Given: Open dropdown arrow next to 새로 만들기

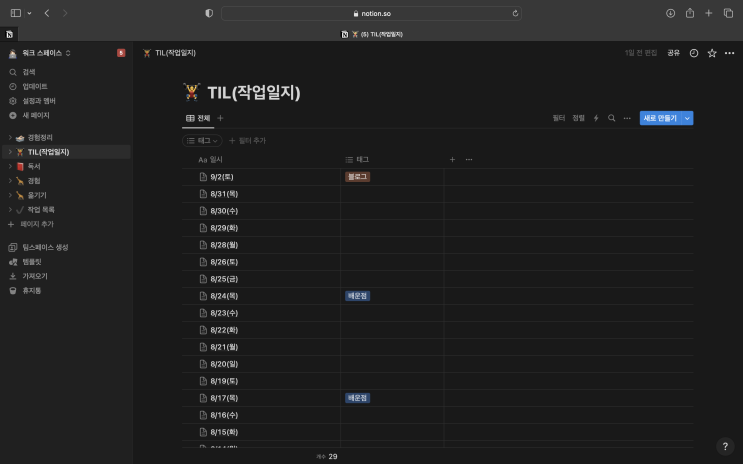Looking at the screenshot, I should coord(687,118).
